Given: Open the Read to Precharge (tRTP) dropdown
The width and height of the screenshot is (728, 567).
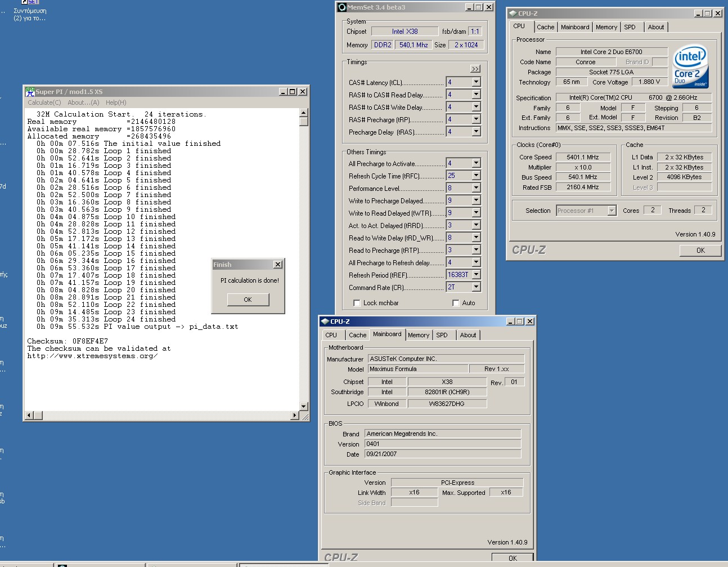Looking at the screenshot, I should [476, 250].
